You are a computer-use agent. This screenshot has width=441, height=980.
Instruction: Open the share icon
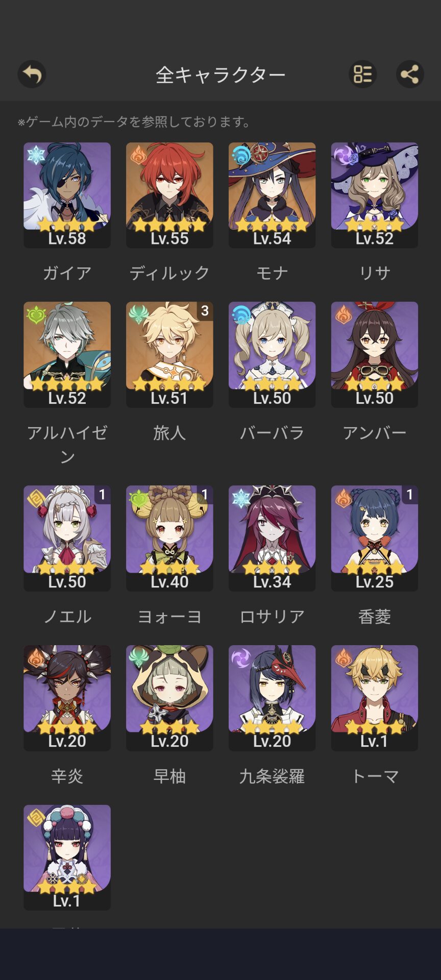click(410, 75)
